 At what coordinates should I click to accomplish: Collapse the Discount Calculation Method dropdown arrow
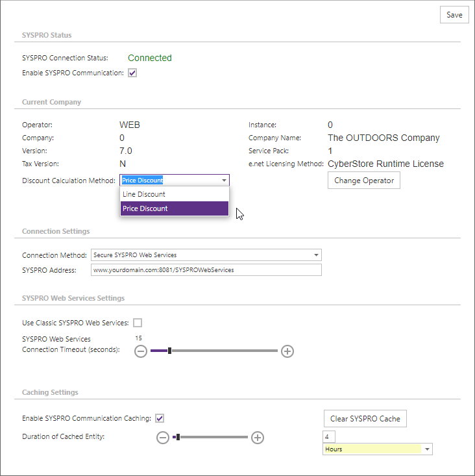(224, 181)
